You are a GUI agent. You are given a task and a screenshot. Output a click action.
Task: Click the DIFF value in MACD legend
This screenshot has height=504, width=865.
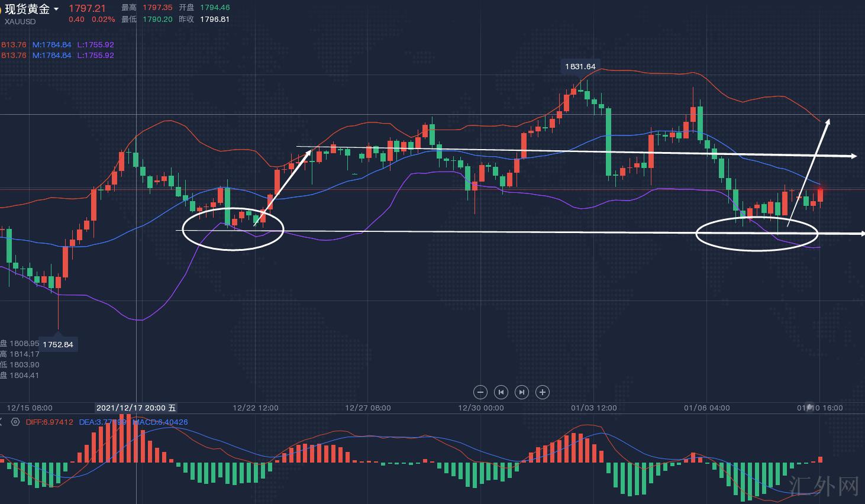point(50,422)
